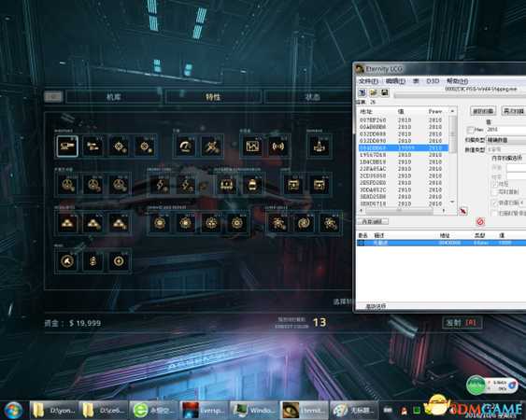The width and height of the screenshot is (526, 420).
Task: Click the address list scroll down arrow
Action: click(x=452, y=202)
